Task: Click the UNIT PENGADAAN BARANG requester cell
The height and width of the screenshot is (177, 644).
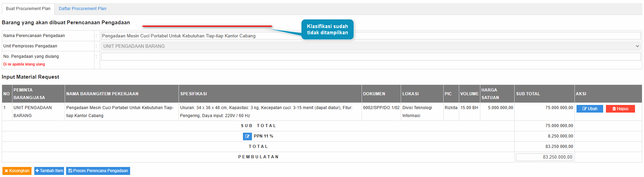Action: [x=38, y=112]
